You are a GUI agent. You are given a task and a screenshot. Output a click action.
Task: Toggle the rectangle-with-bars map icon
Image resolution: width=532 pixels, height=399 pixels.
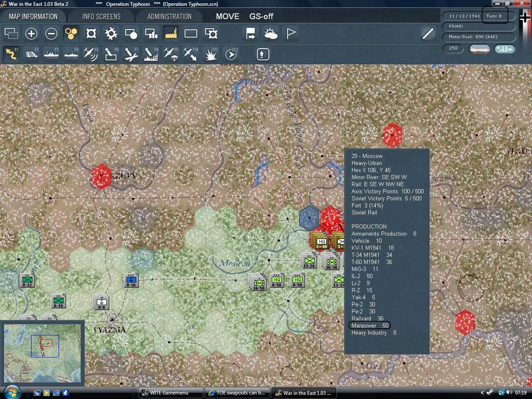click(151, 33)
